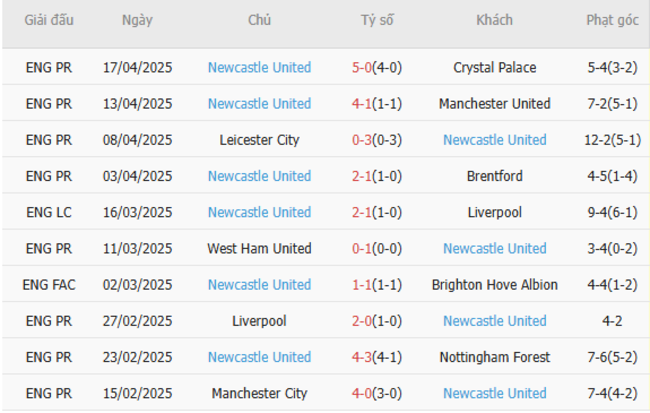Select the 'Giải đấu' column header

click(49, 21)
